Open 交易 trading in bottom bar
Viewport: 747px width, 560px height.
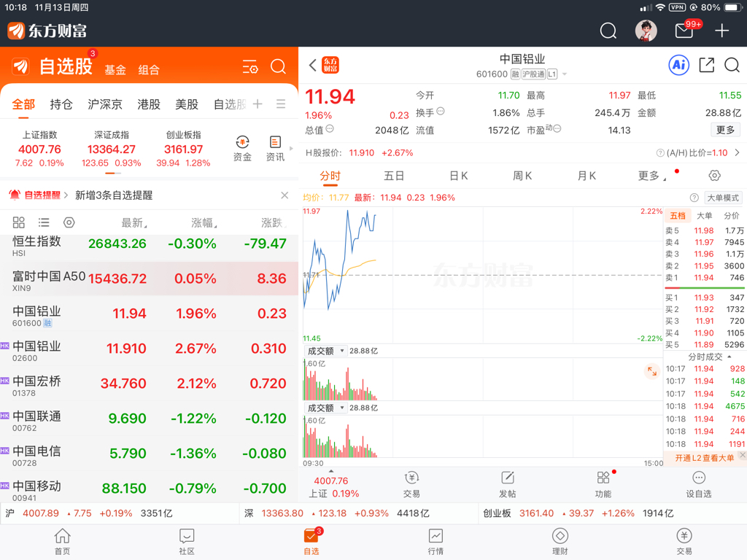684,542
